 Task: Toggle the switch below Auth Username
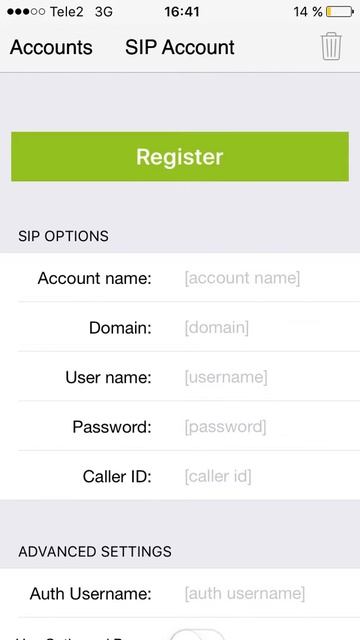197,635
